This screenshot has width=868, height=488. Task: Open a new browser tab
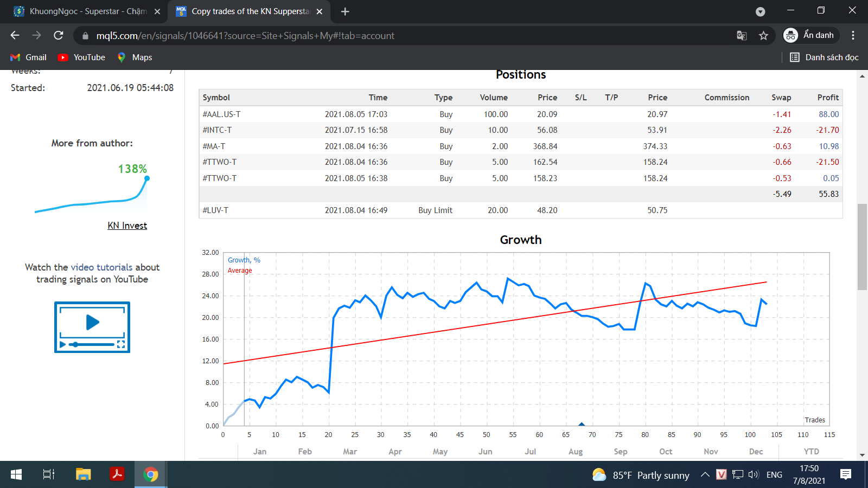coord(345,11)
